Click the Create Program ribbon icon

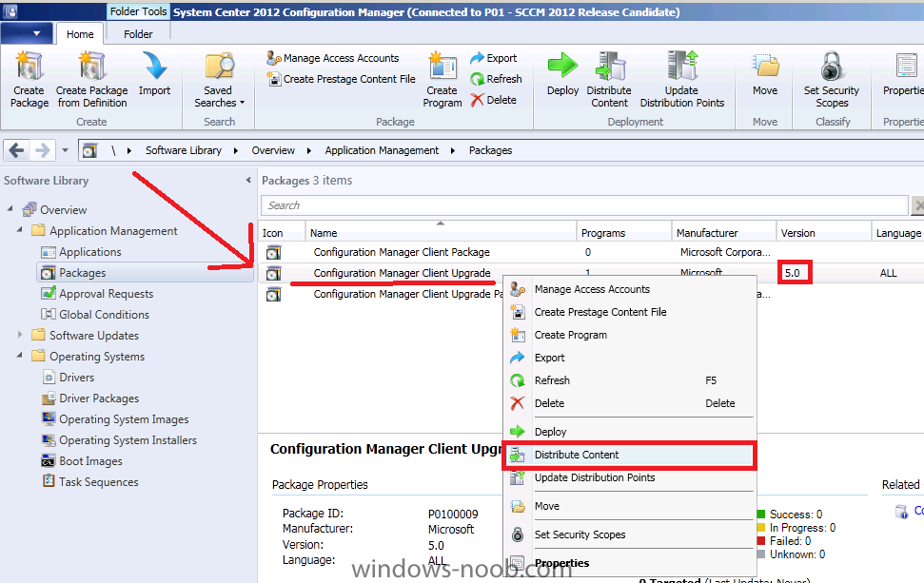442,66
